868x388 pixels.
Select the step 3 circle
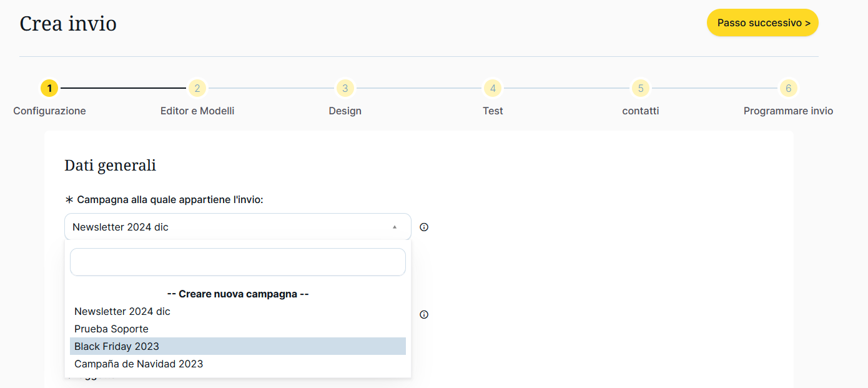point(345,88)
